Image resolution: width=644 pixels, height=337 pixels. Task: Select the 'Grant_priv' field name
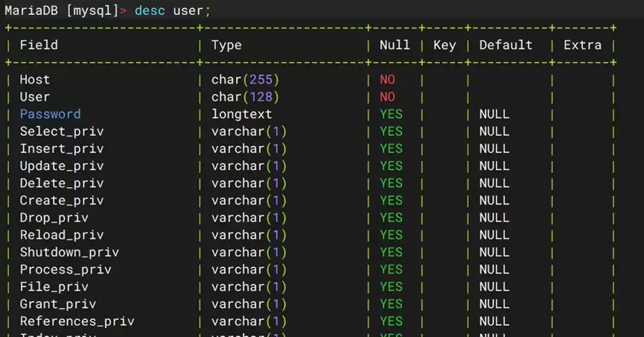[x=58, y=304]
